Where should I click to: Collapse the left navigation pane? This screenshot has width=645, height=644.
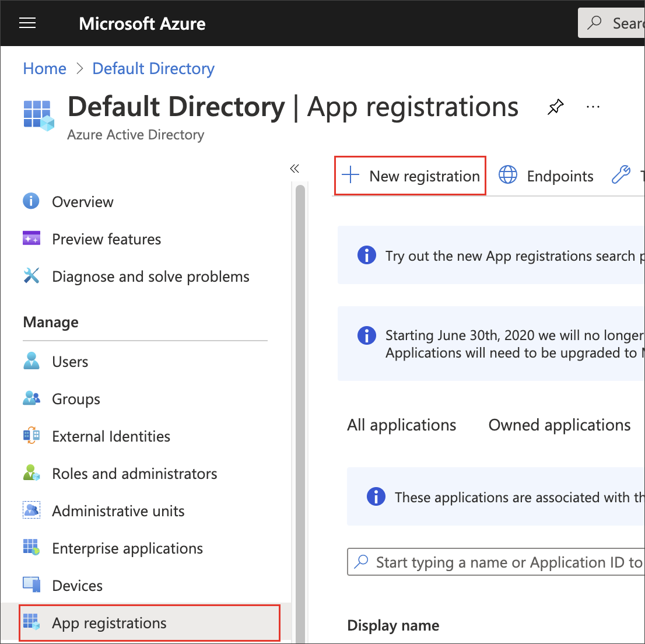pos(295,168)
